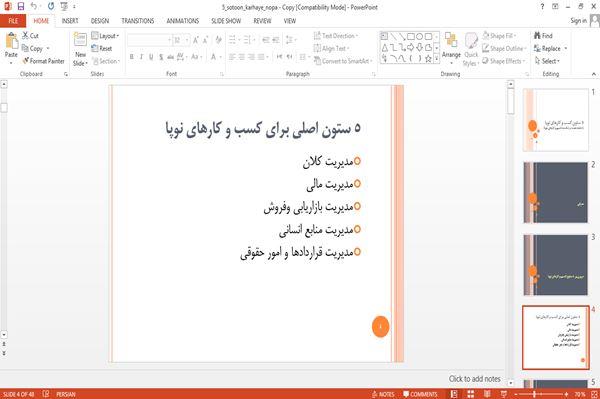
Task: Open Quick Styles gallery
Action: tap(471, 50)
